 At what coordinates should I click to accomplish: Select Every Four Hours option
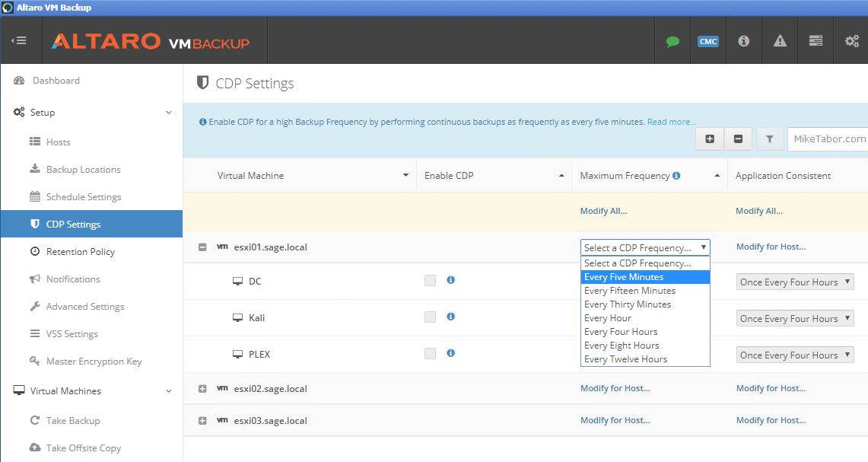click(x=645, y=332)
